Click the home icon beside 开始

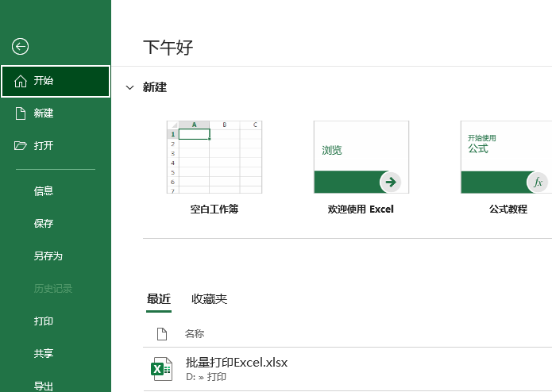(21, 81)
